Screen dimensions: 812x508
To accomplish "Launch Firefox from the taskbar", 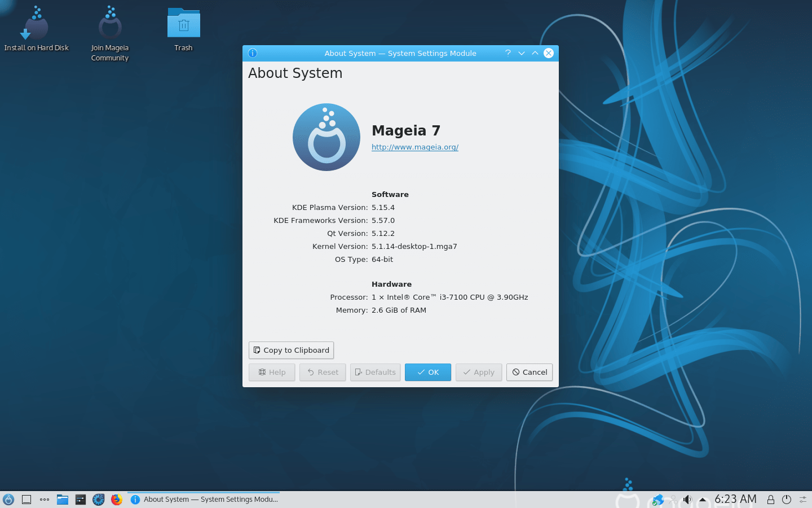I will point(117,500).
